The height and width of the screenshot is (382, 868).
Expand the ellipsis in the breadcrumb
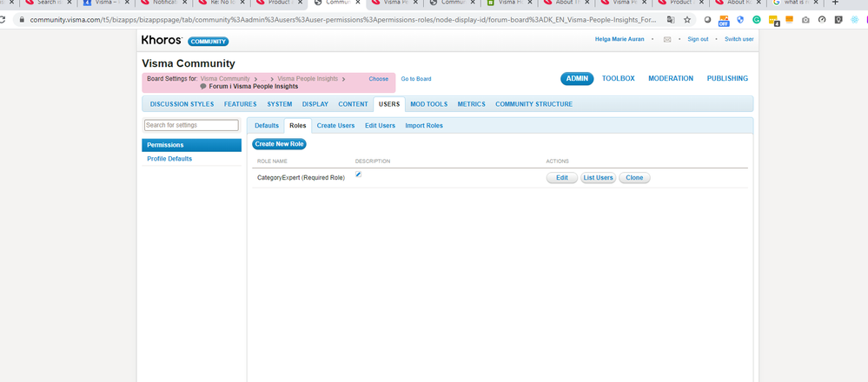pyautogui.click(x=264, y=79)
